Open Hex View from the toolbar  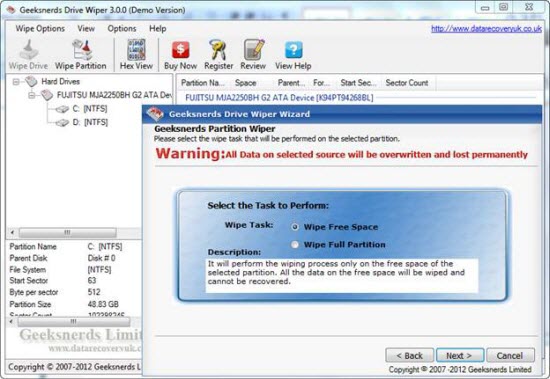[136, 50]
